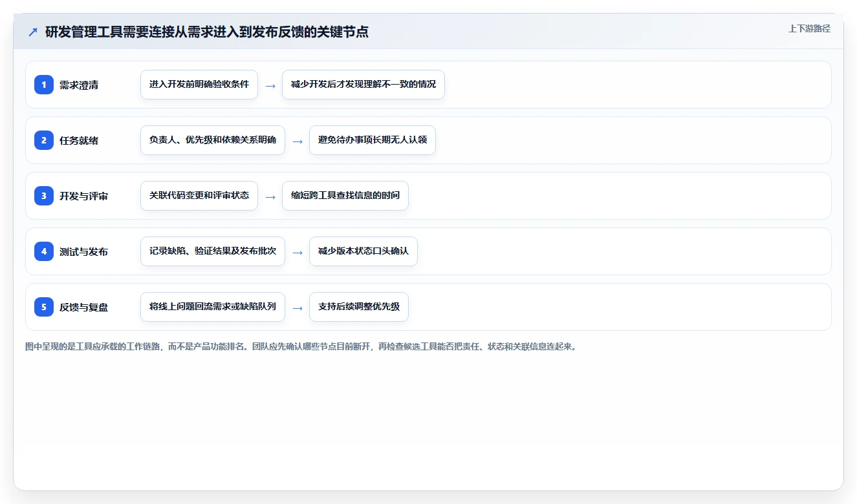The image size is (857, 504).
Task: Select the number 5 step badge
Action: click(x=44, y=307)
